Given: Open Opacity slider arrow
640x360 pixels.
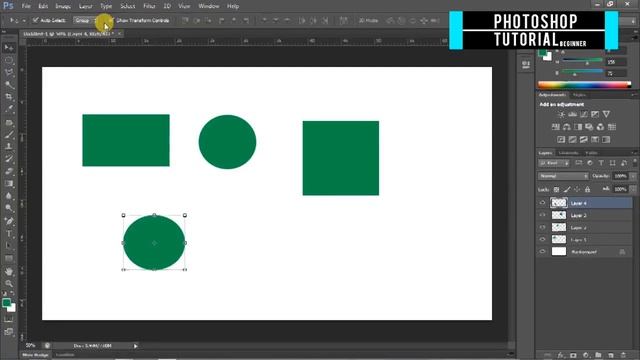Looking at the screenshot, I should [633, 176].
